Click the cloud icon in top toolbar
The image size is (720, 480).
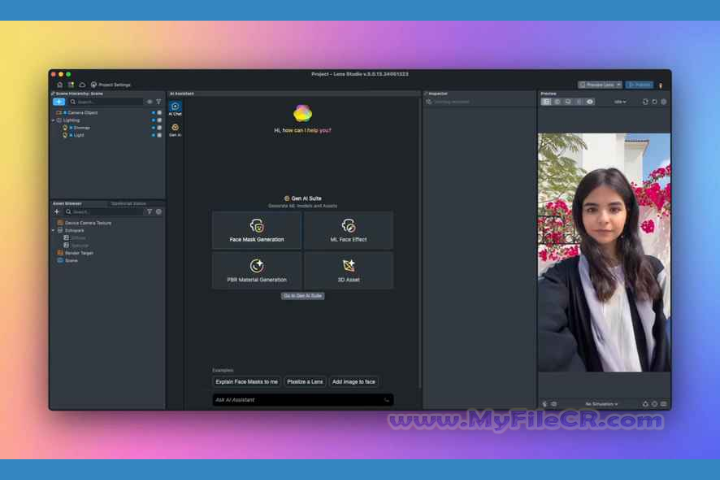point(82,85)
